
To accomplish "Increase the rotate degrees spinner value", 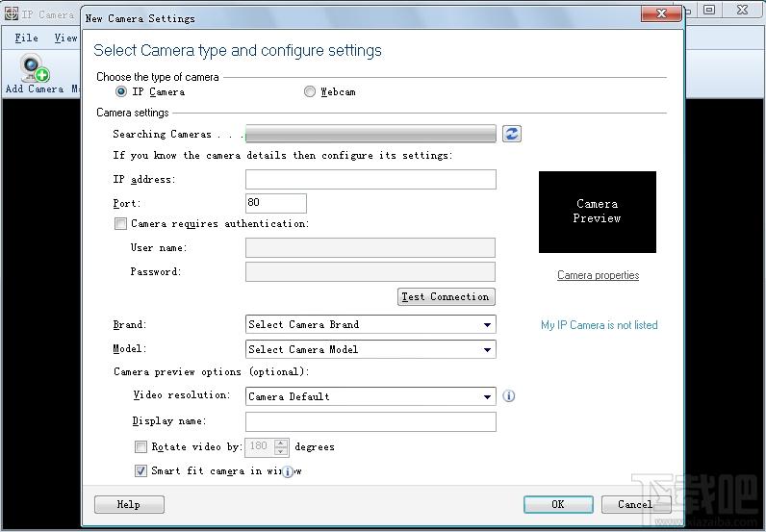I will pyautogui.click(x=281, y=443).
